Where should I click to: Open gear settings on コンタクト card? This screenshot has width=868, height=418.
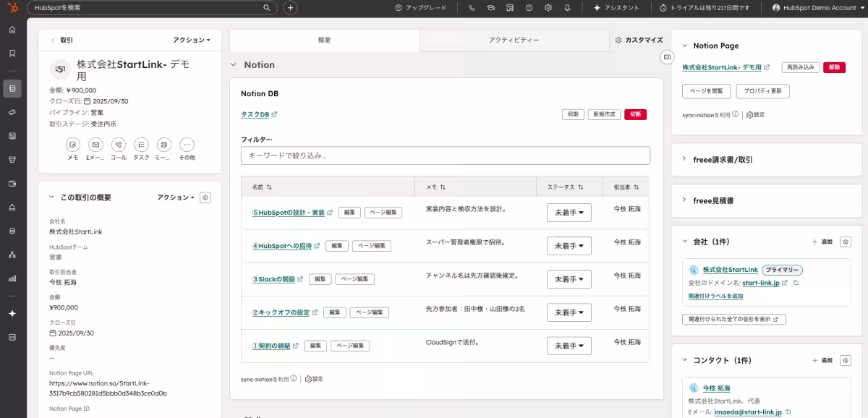click(x=846, y=360)
